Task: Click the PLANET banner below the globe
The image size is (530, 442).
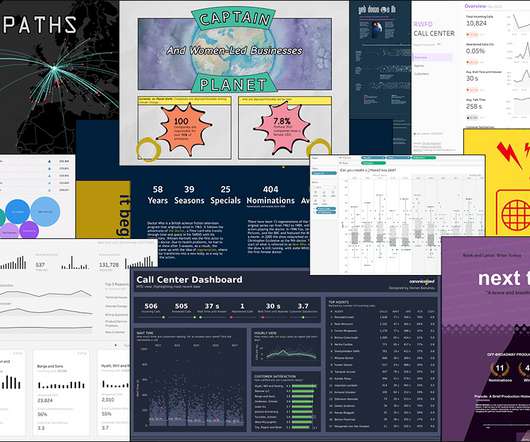Action: click(233, 84)
